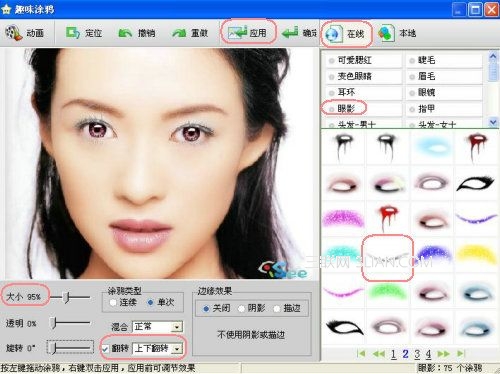Set edge effect to 关闭
Viewport: 500px width, 374px height.
click(216, 308)
